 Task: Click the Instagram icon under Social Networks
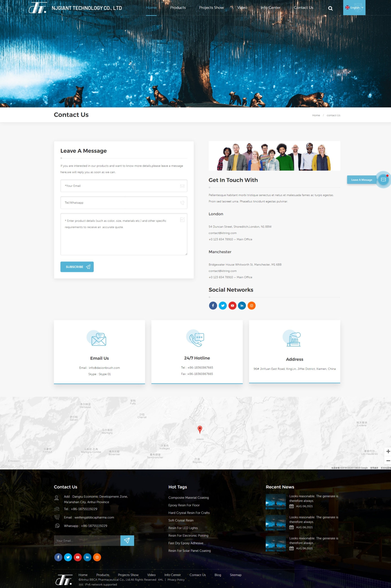[251, 305]
